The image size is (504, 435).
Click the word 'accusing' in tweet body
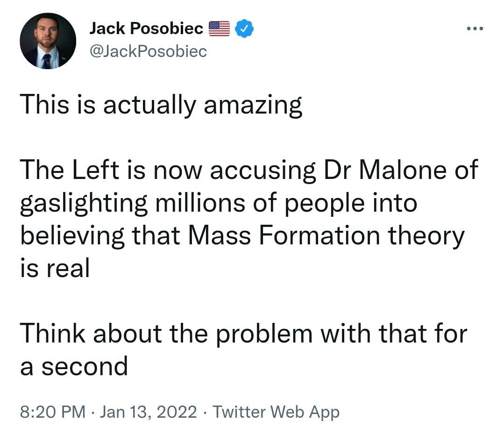[263, 171]
